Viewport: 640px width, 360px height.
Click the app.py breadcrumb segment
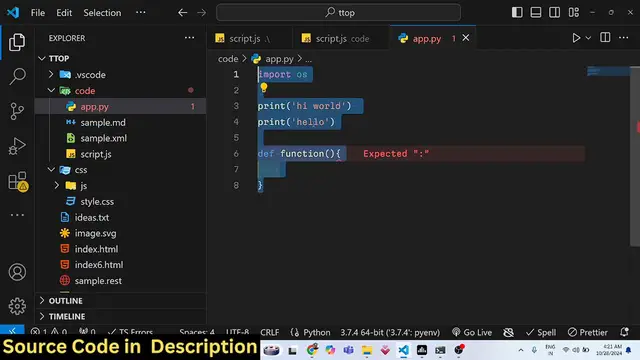279,59
